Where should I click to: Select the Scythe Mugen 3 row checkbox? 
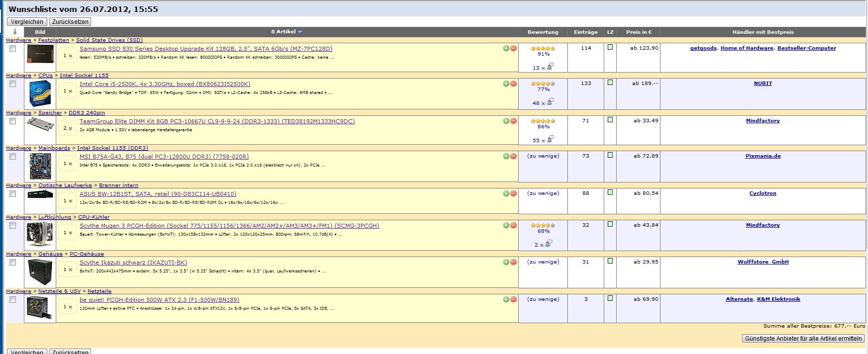[13, 226]
